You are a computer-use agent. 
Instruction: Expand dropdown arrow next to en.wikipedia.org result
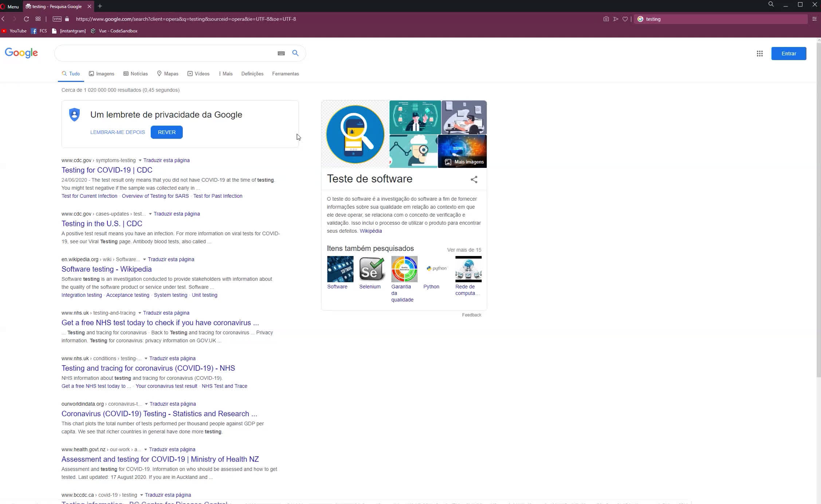pyautogui.click(x=144, y=260)
